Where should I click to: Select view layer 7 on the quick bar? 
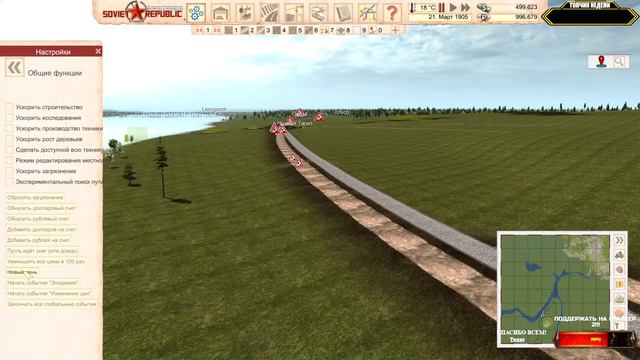[x=327, y=30]
